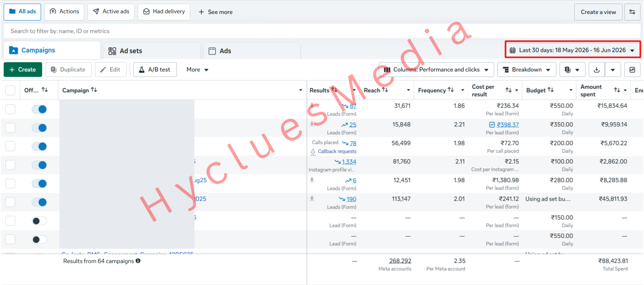This screenshot has height=285, width=644.
Task: Toggle off the campaign with 15,848 reach
Action: point(39,128)
